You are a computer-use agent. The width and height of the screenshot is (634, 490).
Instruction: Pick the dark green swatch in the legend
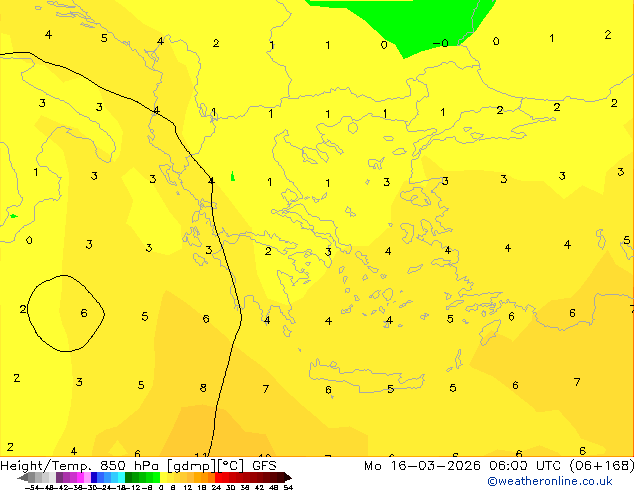(129, 478)
